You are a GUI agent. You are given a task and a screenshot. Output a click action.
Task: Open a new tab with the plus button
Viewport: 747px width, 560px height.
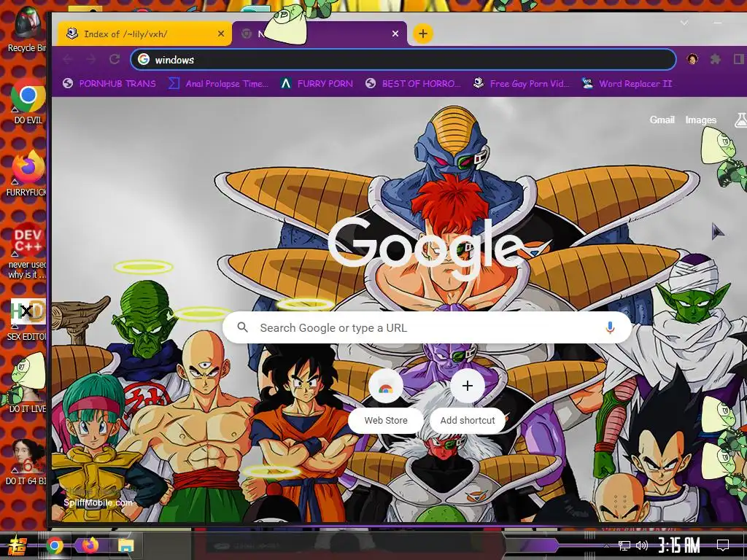pos(422,34)
